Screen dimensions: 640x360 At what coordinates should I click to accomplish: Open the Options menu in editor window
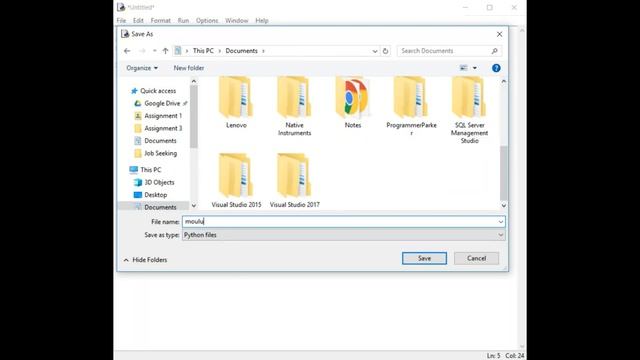207,20
